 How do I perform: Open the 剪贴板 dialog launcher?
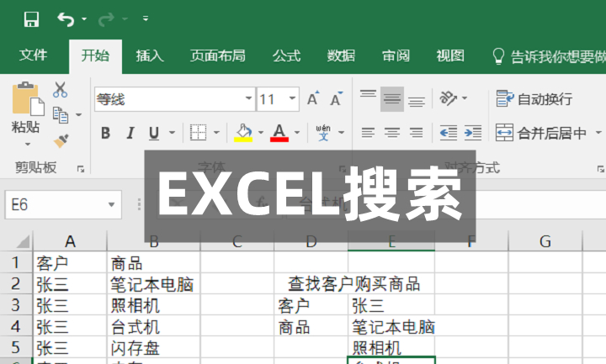click(81, 169)
